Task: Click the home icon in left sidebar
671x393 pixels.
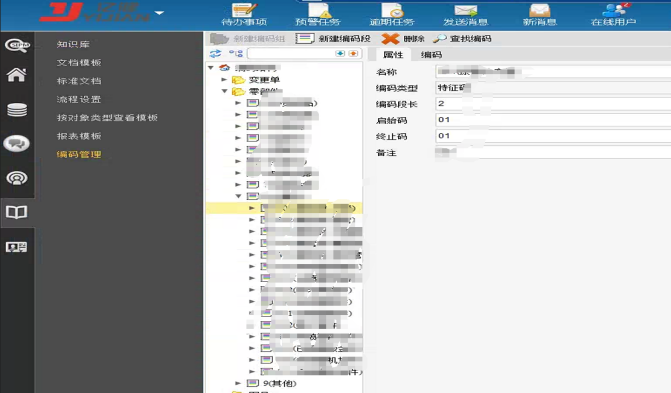Action: [17, 75]
